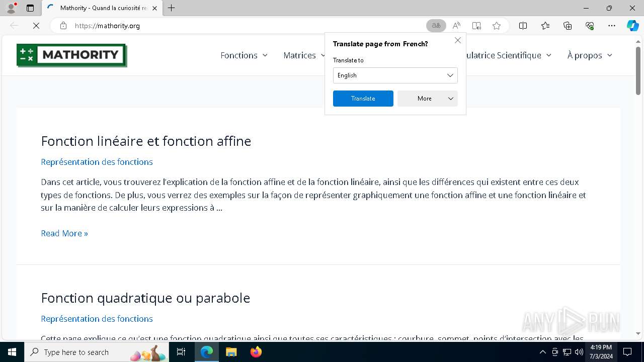The height and width of the screenshot is (362, 644).
Task: Open the Edge profile icon
Action: coord(11,8)
